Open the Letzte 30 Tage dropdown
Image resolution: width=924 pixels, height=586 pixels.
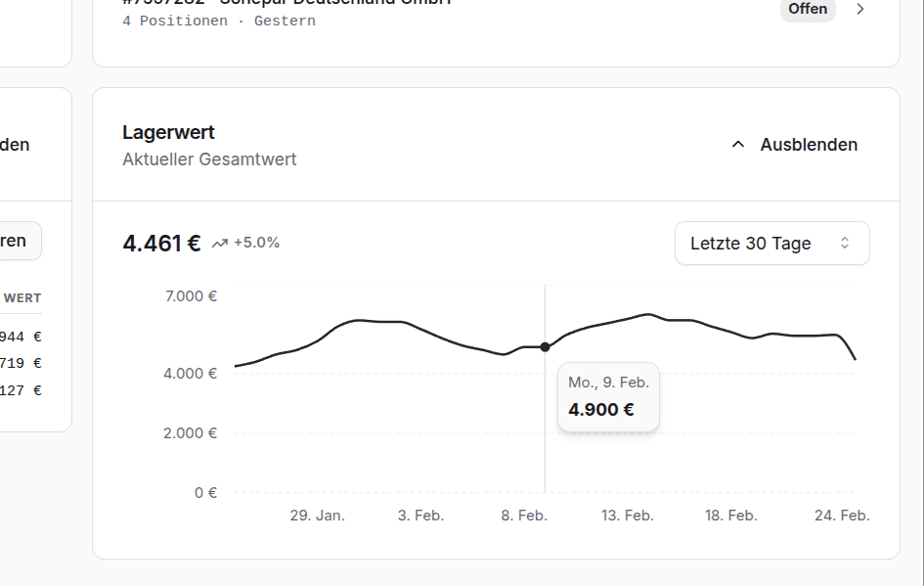[x=771, y=243]
